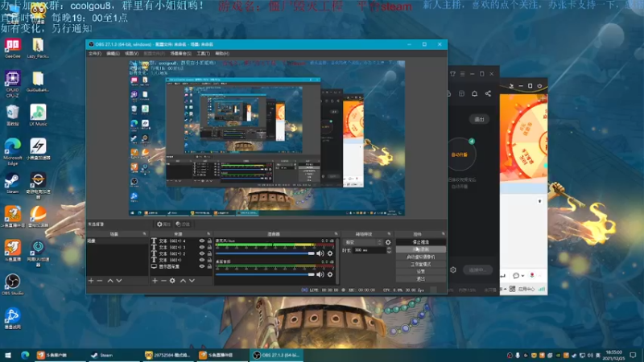Click 停止推流 stop streaming button
644x362 pixels.
point(420,242)
